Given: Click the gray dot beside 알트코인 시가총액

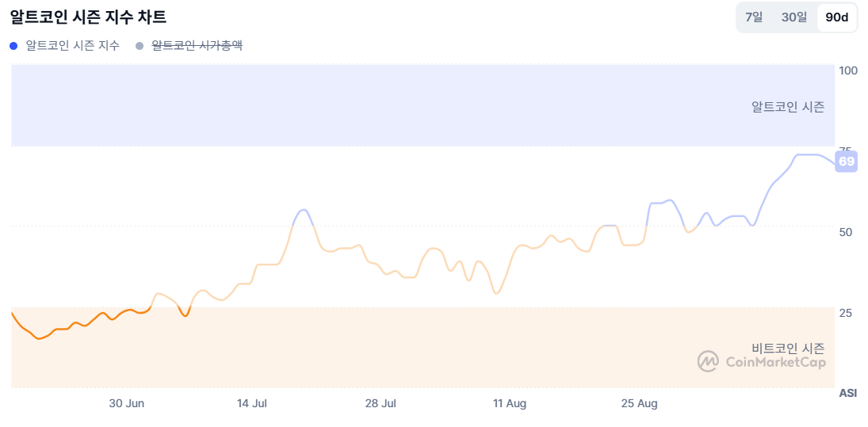Looking at the screenshot, I should point(140,46).
